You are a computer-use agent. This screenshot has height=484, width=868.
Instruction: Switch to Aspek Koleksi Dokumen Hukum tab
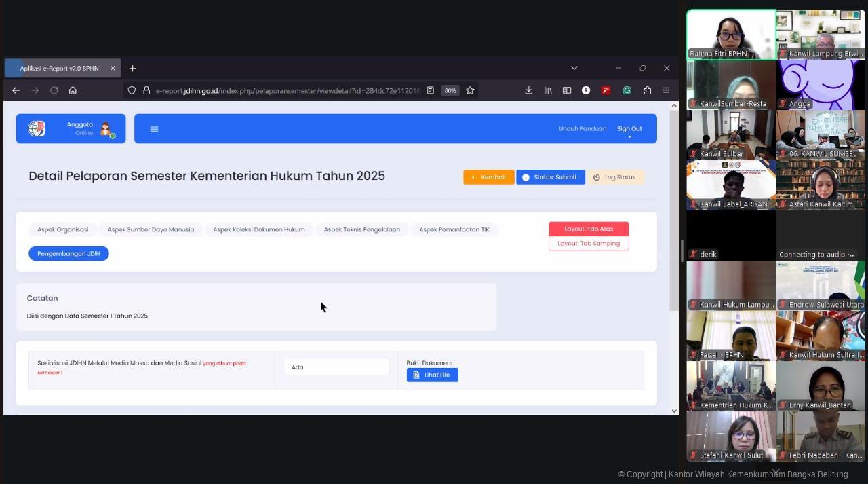[258, 229]
